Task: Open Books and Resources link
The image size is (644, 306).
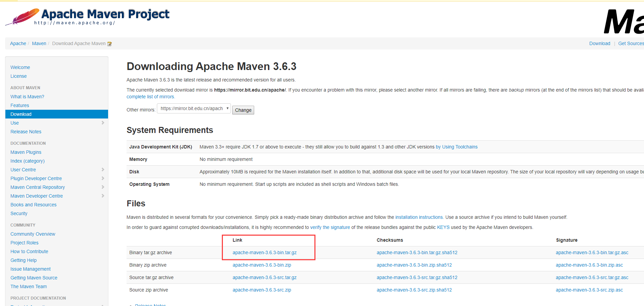Action: (33, 205)
